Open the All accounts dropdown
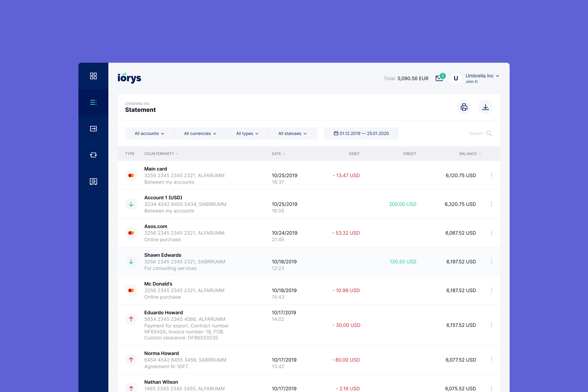Screen dimensions: 588x392 [x=149, y=133]
